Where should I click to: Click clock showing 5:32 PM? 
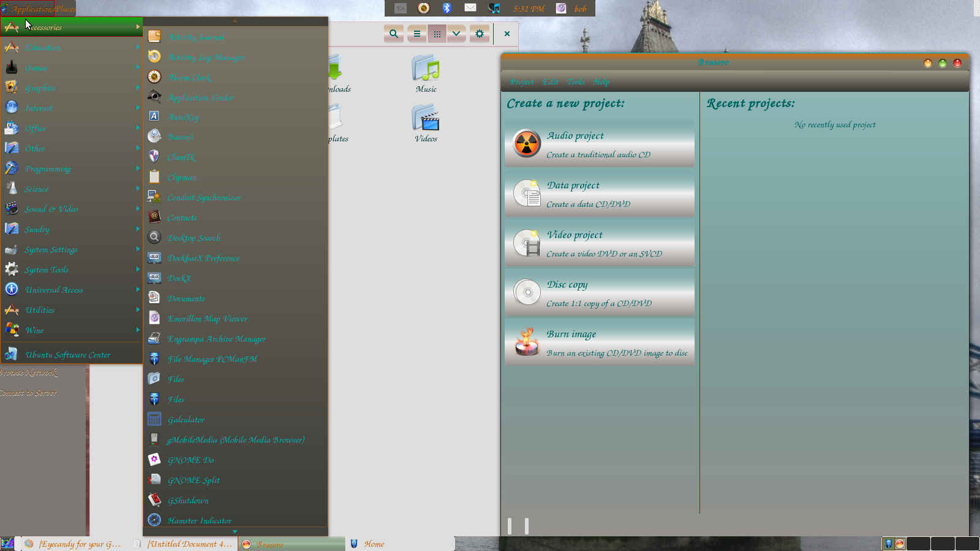coord(529,9)
